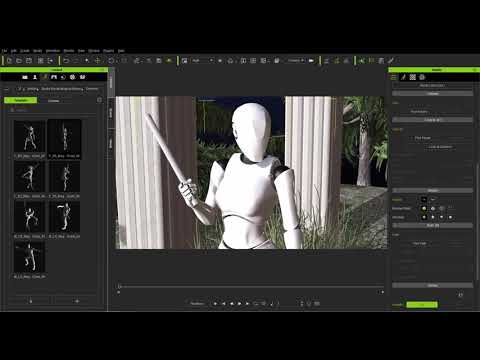Open the Set category icon in Content
This screenshot has width=480, height=360.
click(54, 77)
